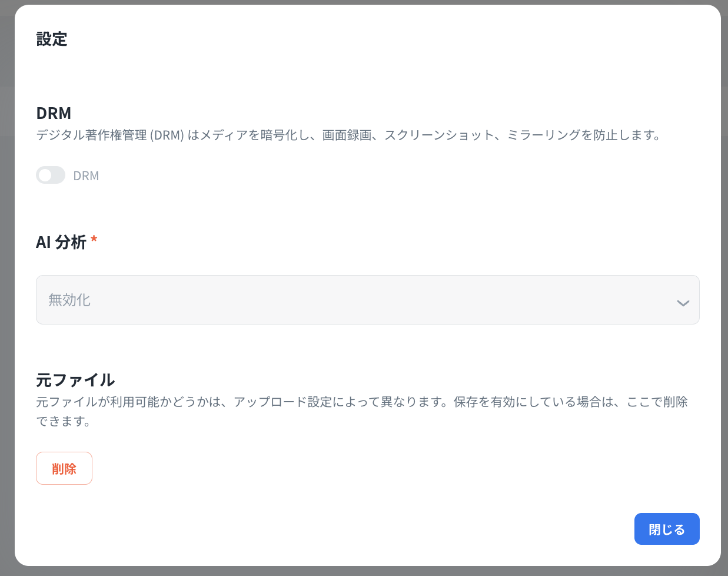
Task: Toggle the DRM switch on
Action: pyautogui.click(x=51, y=176)
